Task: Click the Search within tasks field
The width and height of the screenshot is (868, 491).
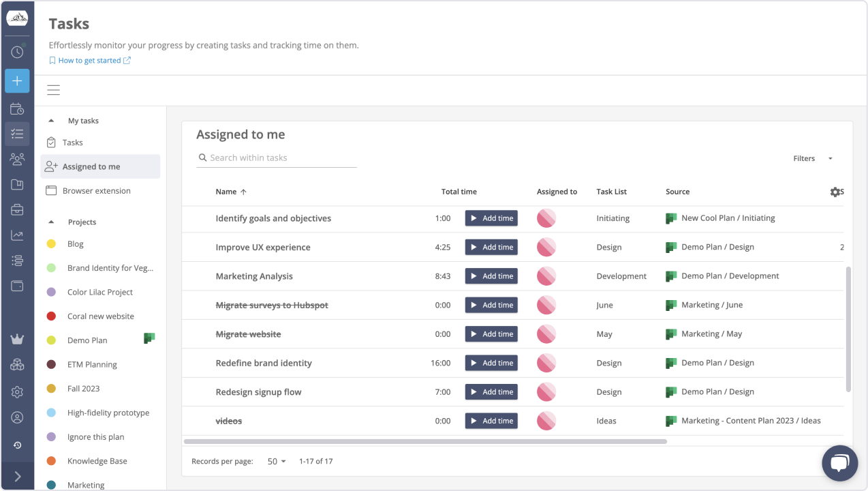Action: (276, 158)
